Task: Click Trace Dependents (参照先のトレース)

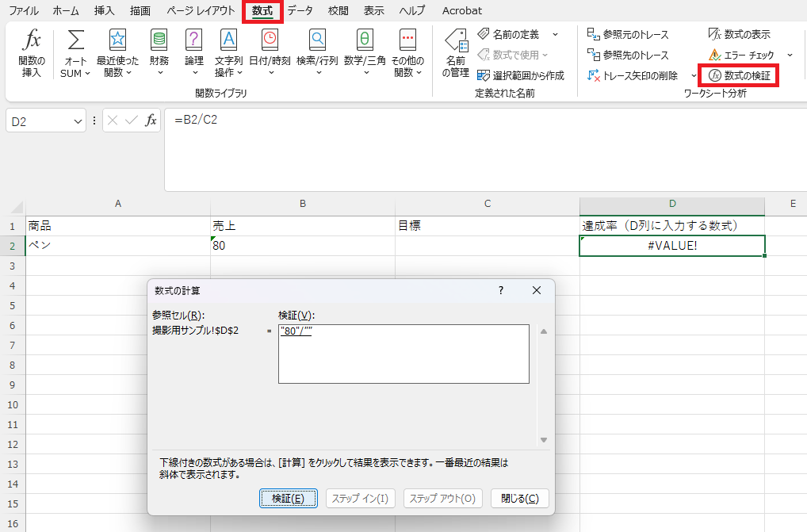Action: 628,55
